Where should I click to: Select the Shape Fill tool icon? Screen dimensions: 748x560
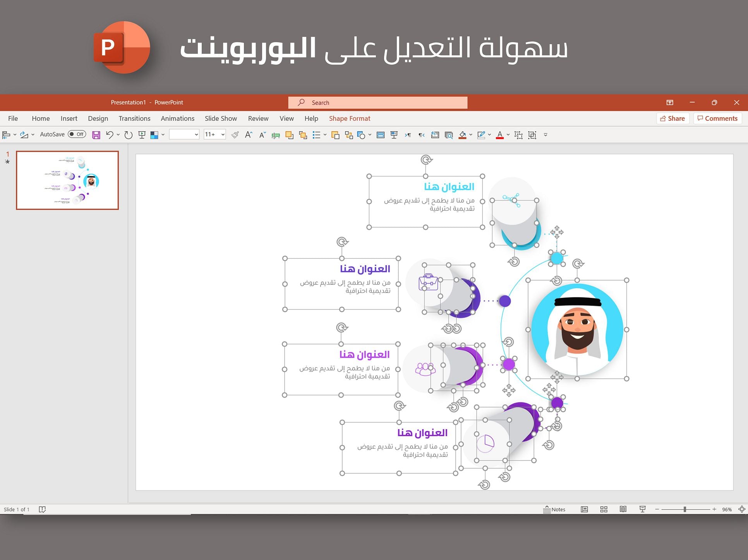[461, 135]
